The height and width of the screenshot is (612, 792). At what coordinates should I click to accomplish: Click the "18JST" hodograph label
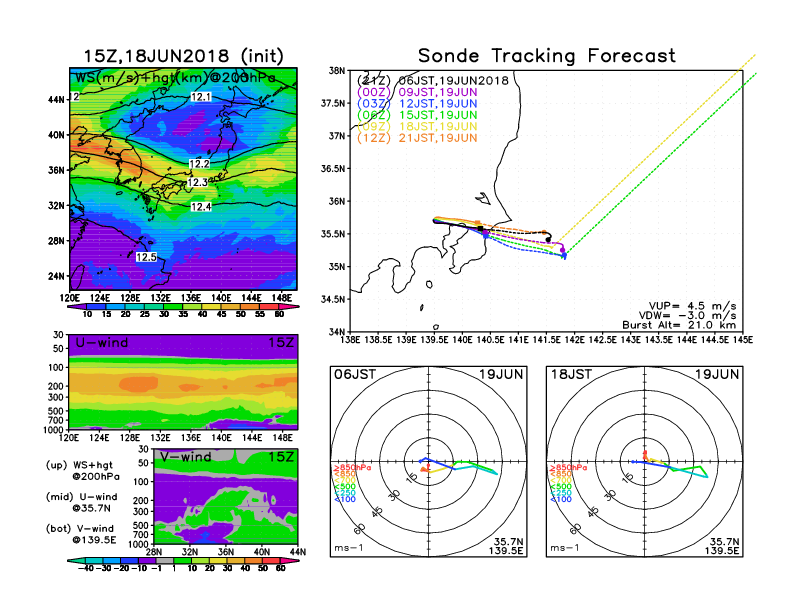coord(571,374)
